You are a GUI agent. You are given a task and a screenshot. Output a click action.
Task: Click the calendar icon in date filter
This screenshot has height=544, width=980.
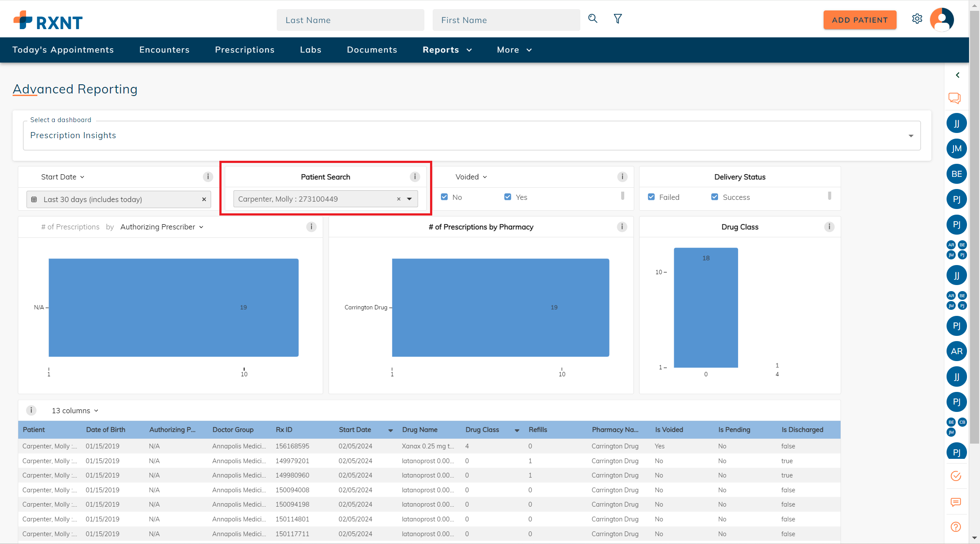coord(34,199)
